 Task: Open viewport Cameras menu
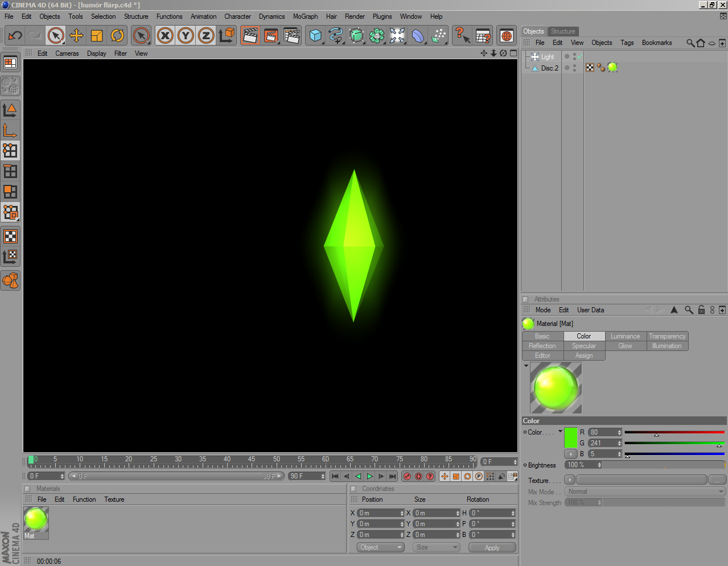click(x=67, y=53)
